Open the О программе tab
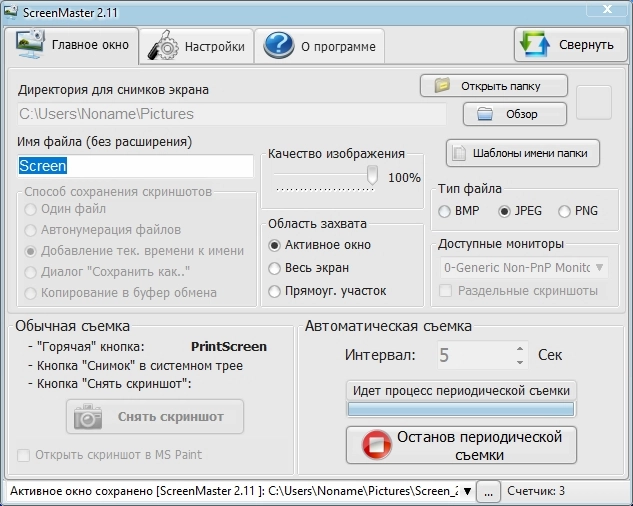Viewport: 633px width, 506px height. coord(319,46)
